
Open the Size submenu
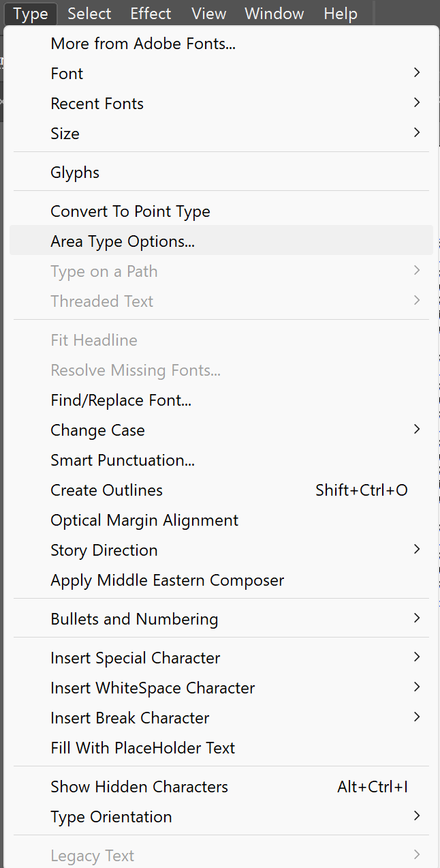tap(65, 134)
